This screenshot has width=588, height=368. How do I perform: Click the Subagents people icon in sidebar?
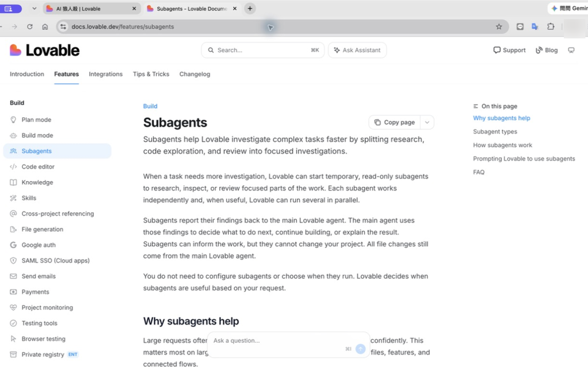click(x=14, y=151)
